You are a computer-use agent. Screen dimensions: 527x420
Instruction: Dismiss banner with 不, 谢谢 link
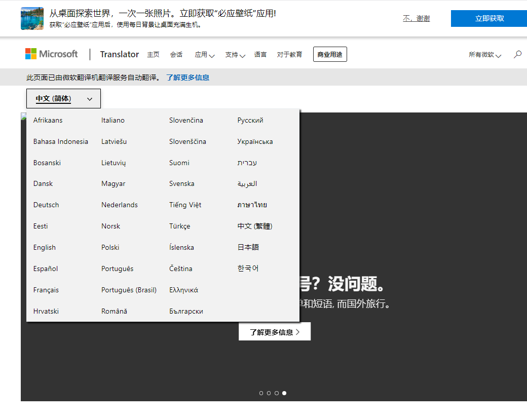(x=417, y=18)
